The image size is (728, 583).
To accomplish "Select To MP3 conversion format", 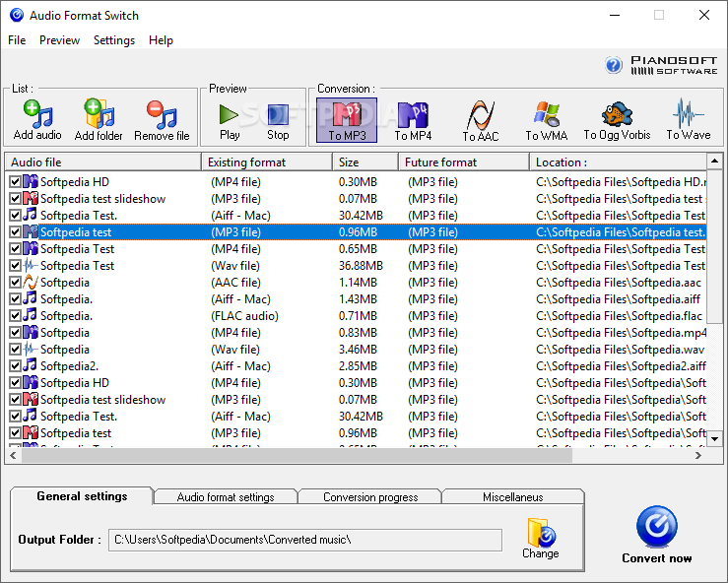I will pyautogui.click(x=347, y=120).
